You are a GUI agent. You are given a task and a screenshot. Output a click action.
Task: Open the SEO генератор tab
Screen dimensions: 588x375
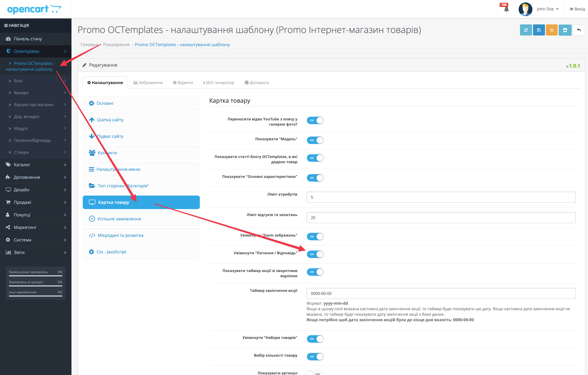[x=219, y=83]
